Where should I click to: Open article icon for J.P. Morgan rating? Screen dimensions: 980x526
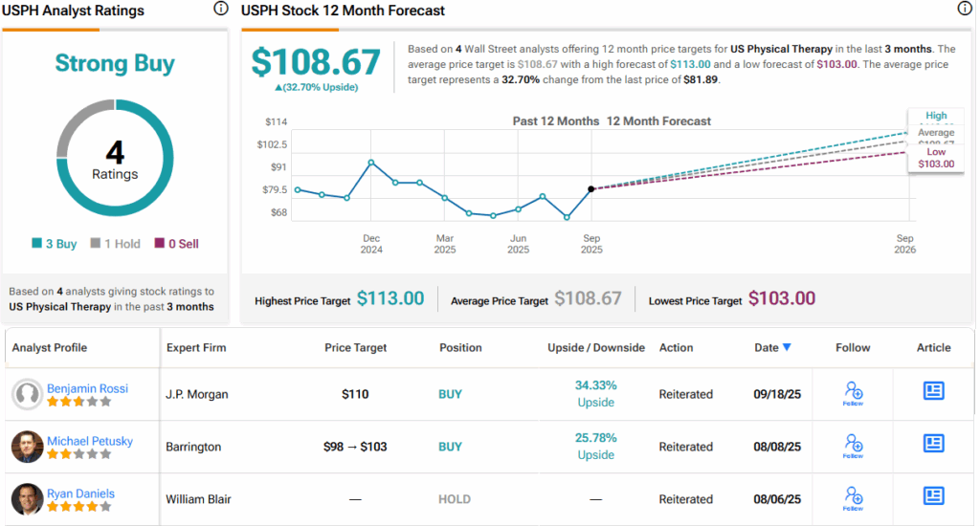click(x=933, y=390)
